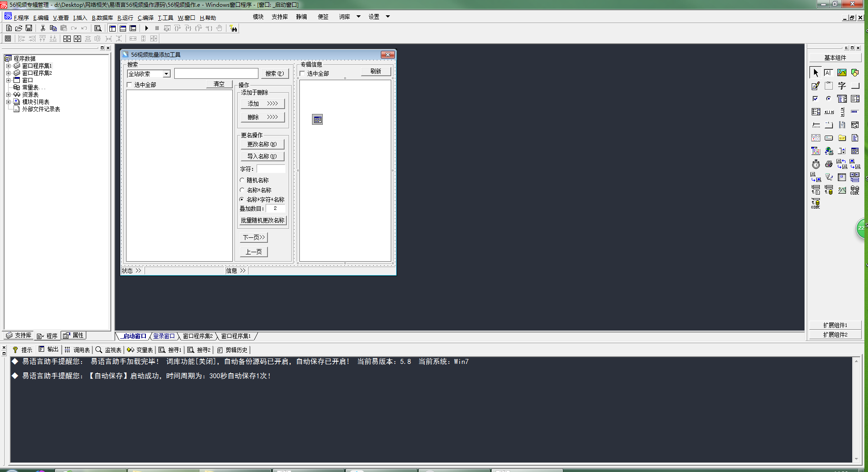Select the label 字 component icon

(842, 86)
